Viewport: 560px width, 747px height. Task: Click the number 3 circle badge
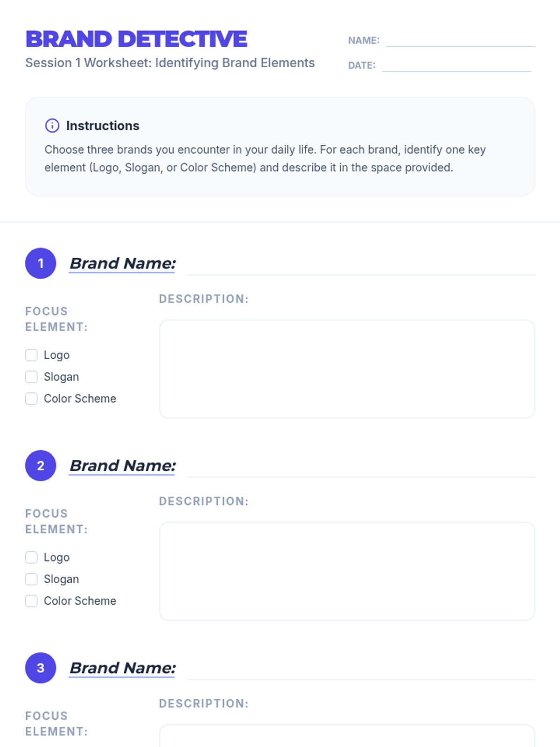[41, 668]
